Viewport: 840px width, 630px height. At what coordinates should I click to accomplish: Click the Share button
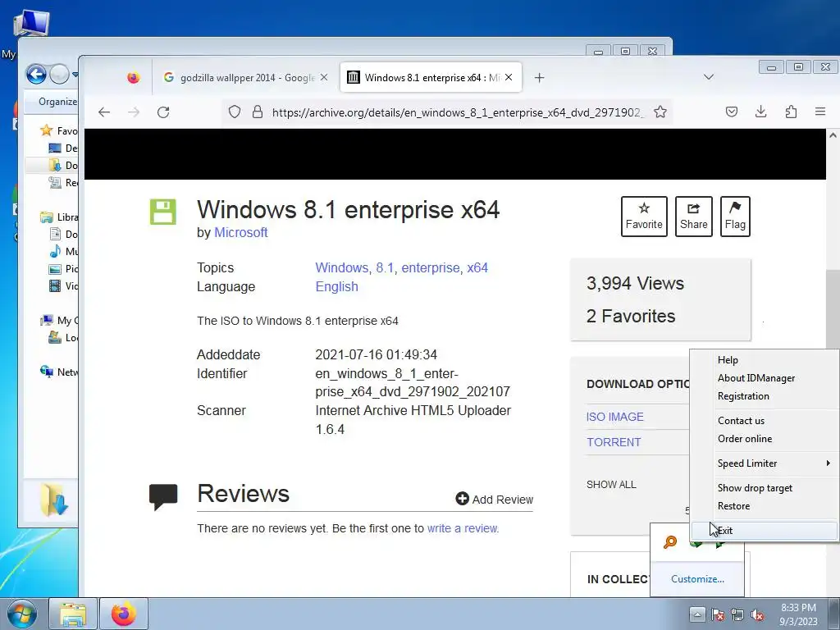694,217
